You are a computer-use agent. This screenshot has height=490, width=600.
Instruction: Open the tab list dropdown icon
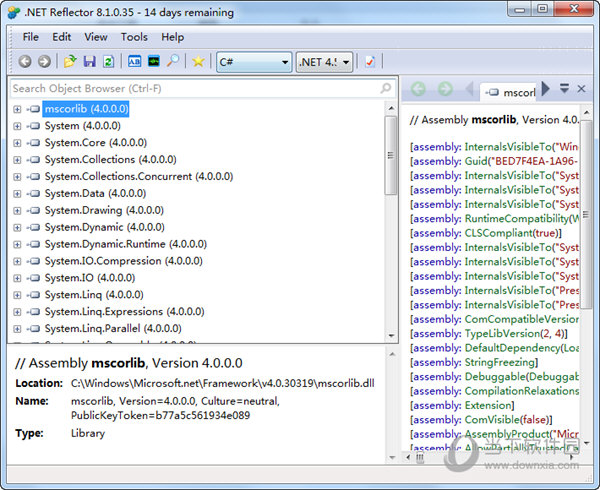tap(564, 88)
